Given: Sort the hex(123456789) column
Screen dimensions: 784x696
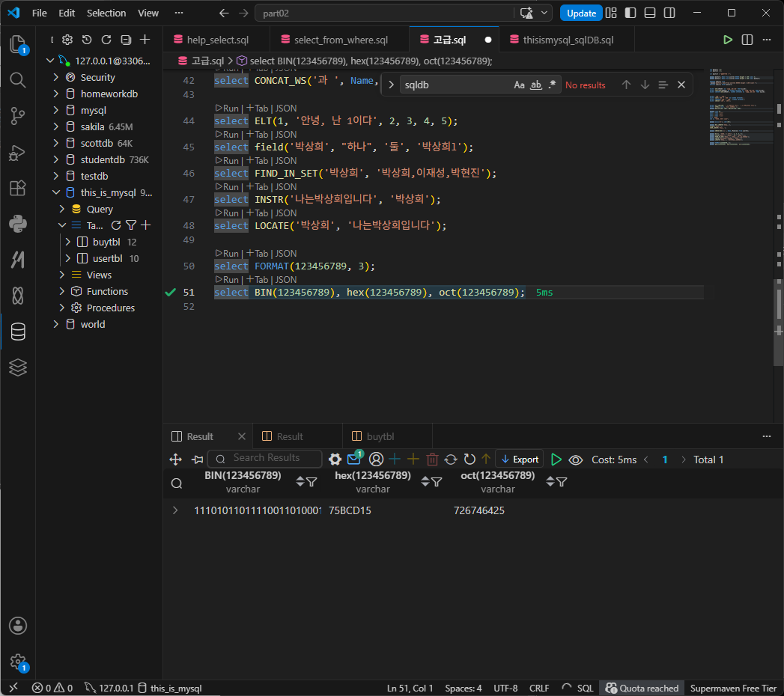Looking at the screenshot, I should point(425,482).
